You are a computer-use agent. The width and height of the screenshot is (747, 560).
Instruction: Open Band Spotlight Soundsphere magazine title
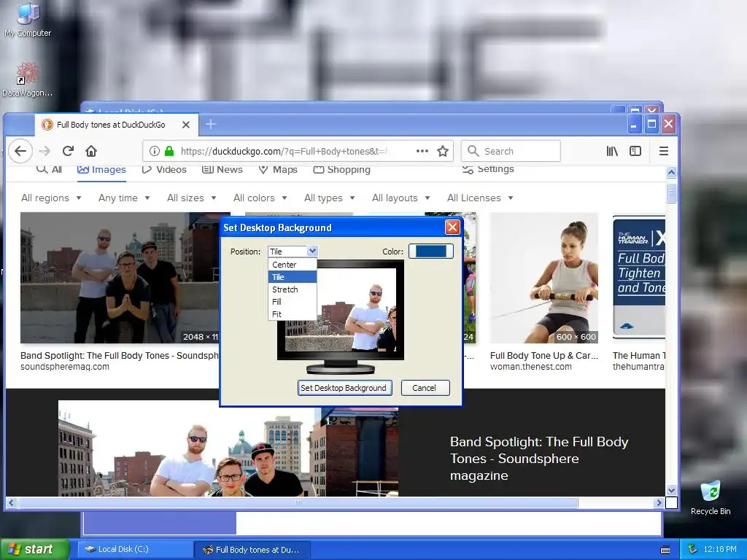539,459
